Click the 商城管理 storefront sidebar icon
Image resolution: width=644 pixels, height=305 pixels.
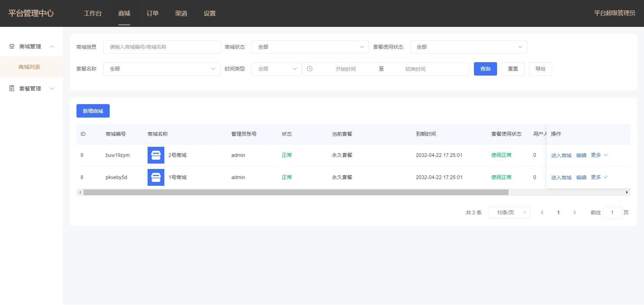point(12,46)
